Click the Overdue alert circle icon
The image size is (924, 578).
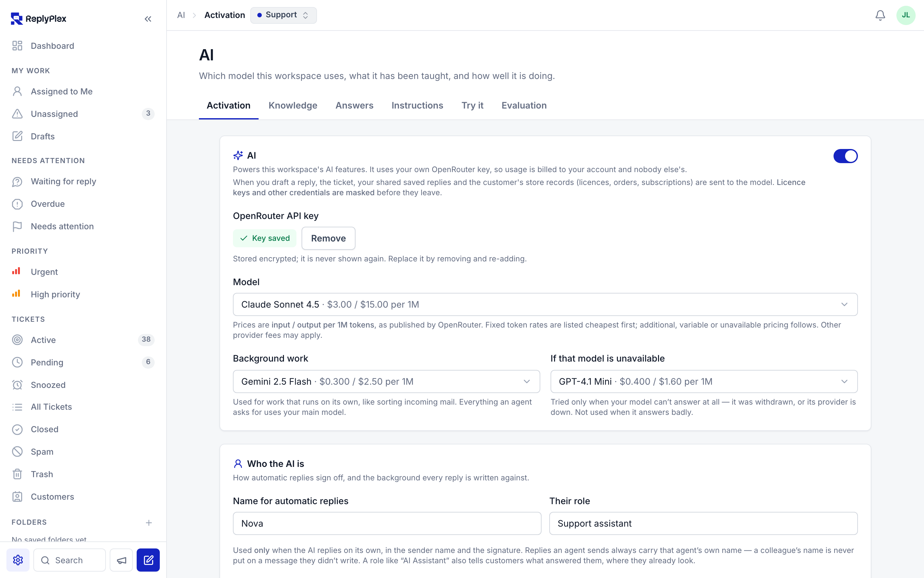click(17, 204)
